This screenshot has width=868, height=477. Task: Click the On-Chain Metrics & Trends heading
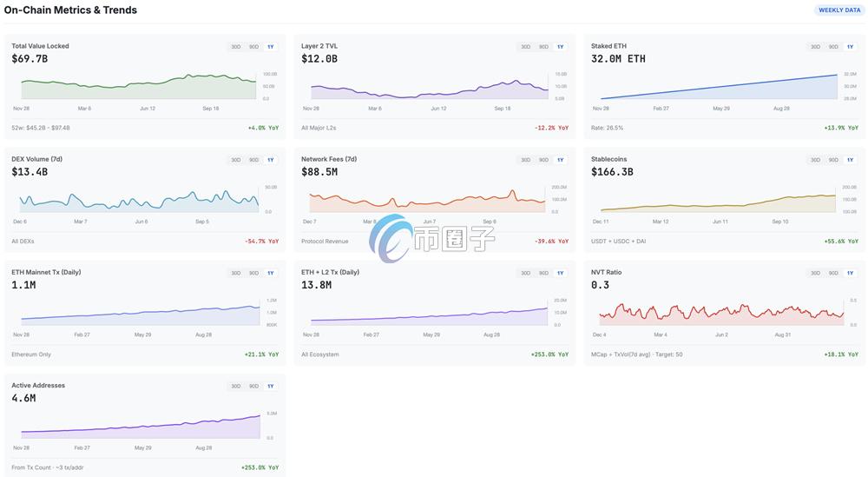[70, 10]
